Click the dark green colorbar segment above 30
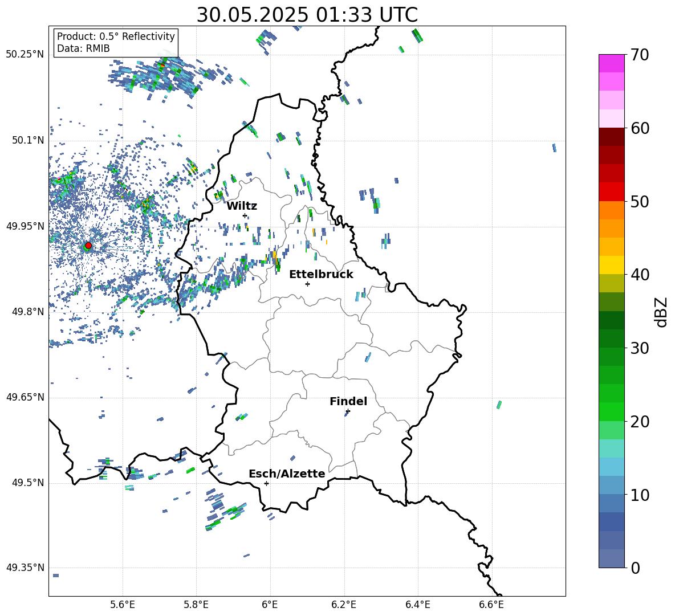Viewport: 675px width, 616px height. pyautogui.click(x=612, y=338)
